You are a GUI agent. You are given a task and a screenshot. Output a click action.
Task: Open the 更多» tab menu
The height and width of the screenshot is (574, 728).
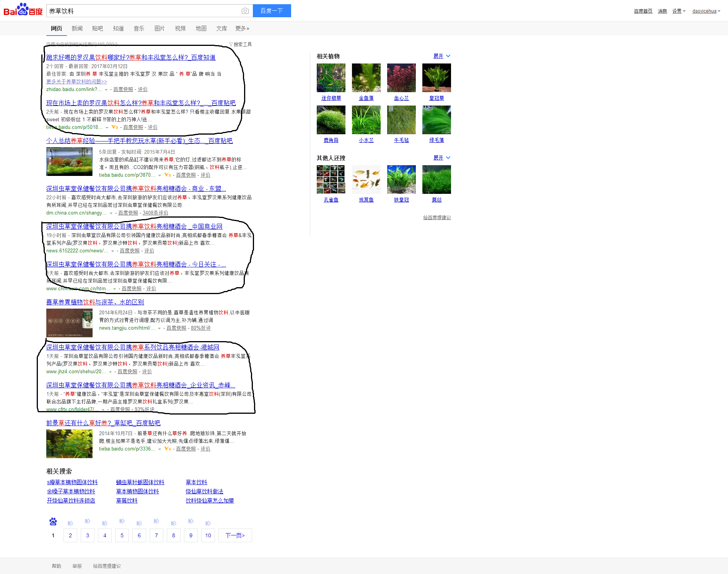tap(242, 28)
